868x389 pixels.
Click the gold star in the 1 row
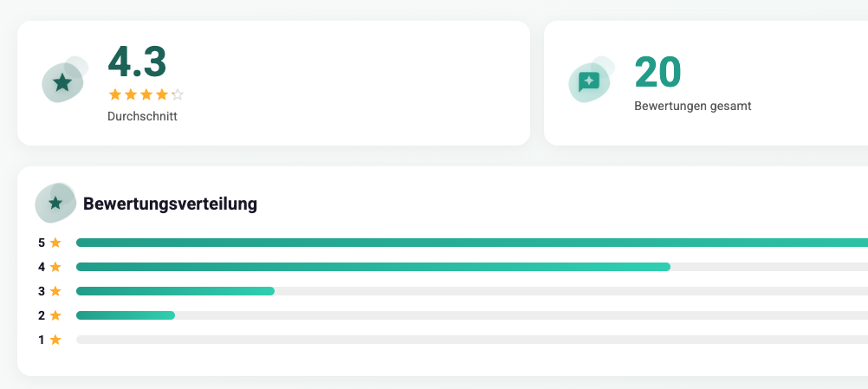(x=55, y=340)
